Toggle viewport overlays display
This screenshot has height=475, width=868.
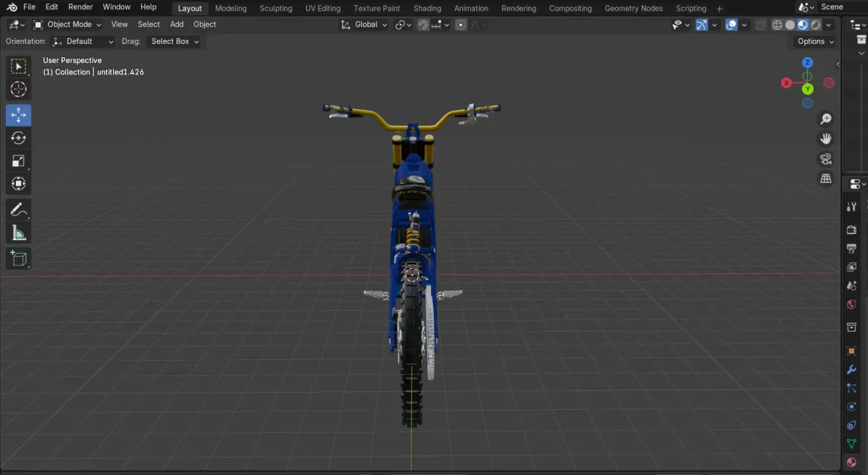pyautogui.click(x=731, y=25)
